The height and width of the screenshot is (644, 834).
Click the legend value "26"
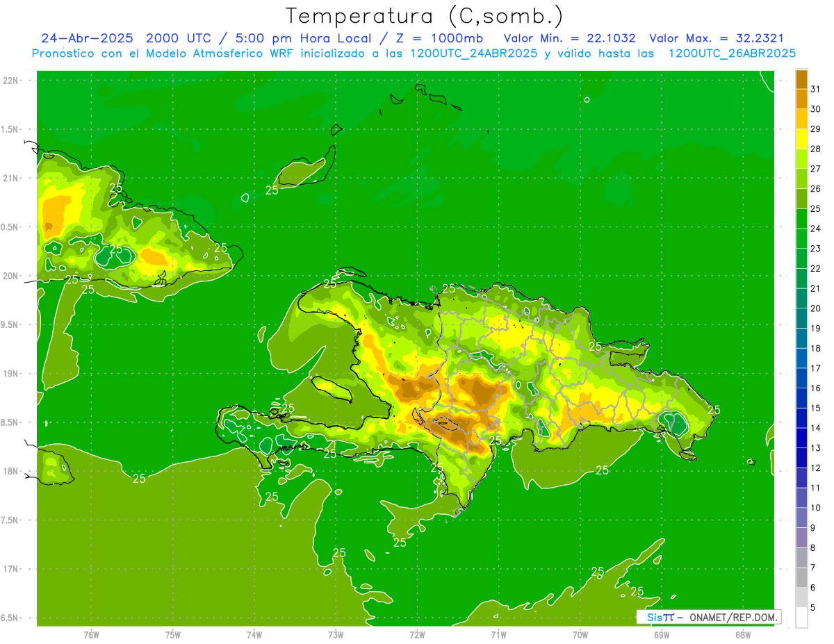click(816, 189)
